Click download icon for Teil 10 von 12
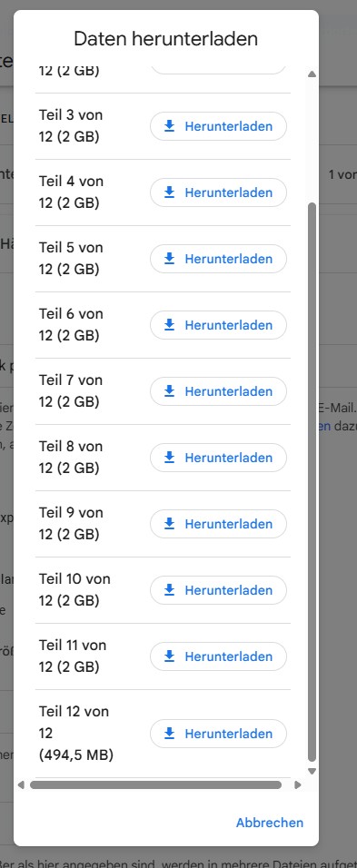This screenshot has width=357, height=868. [169, 590]
